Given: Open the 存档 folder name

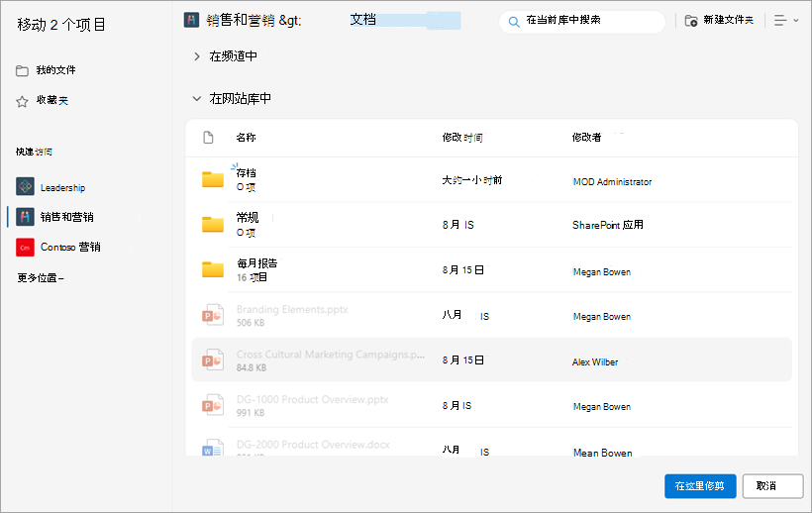Looking at the screenshot, I should tap(246, 172).
